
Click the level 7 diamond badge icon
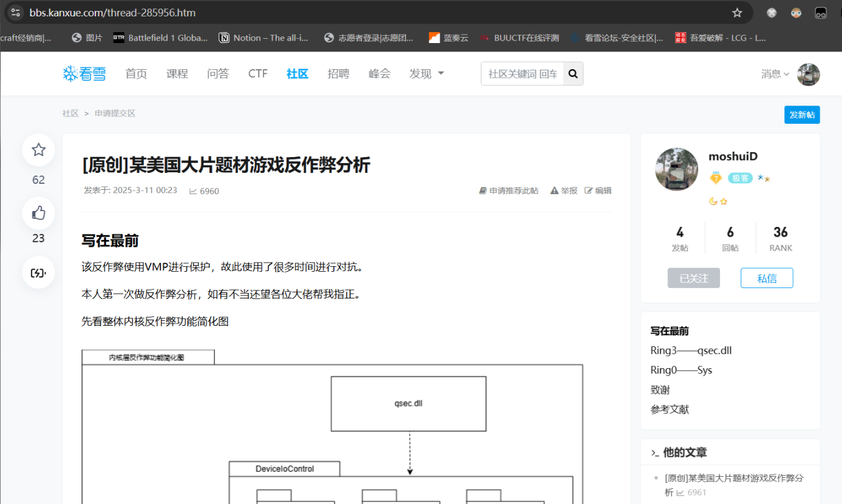click(x=716, y=178)
